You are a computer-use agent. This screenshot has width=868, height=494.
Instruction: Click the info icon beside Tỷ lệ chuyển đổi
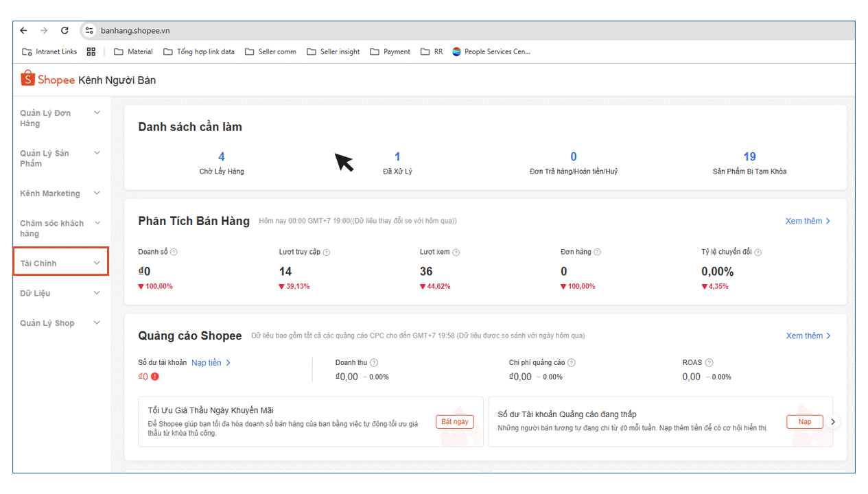758,252
